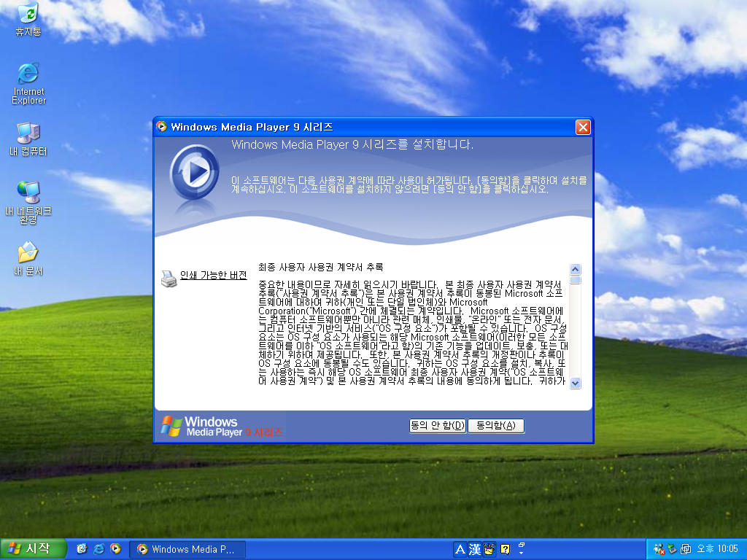Click the Windows Media P... taskbar button
Image resolution: width=747 pixels, height=560 pixels.
click(187, 550)
